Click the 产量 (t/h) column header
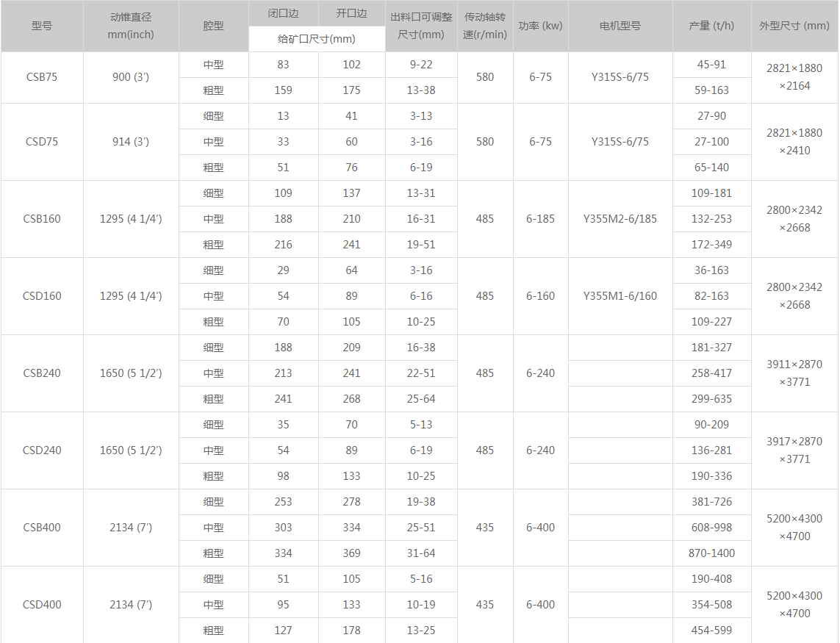840x643 pixels. (x=711, y=25)
